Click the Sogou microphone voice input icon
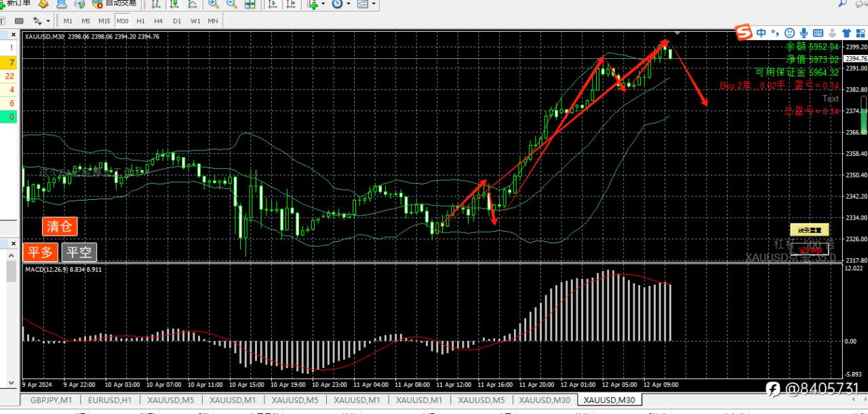The width and height of the screenshot is (868, 414). (804, 33)
